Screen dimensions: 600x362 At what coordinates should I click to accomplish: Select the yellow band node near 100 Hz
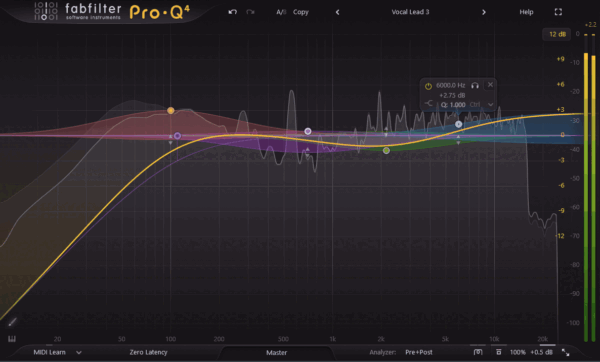(171, 111)
